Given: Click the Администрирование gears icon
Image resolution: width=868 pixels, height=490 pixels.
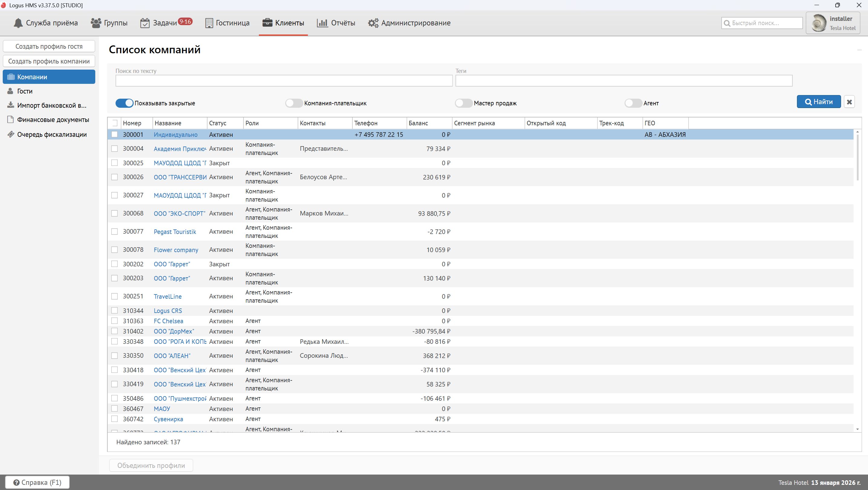Looking at the screenshot, I should (373, 23).
